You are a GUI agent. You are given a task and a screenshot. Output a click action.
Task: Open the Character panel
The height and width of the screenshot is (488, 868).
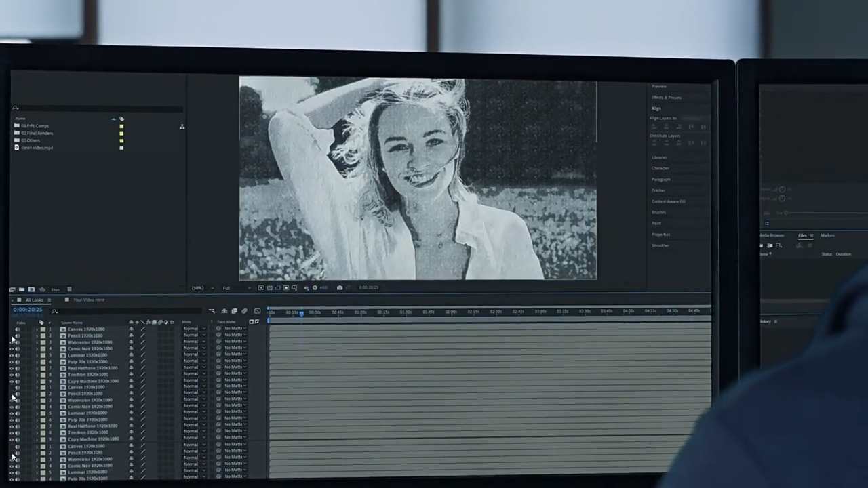point(660,168)
